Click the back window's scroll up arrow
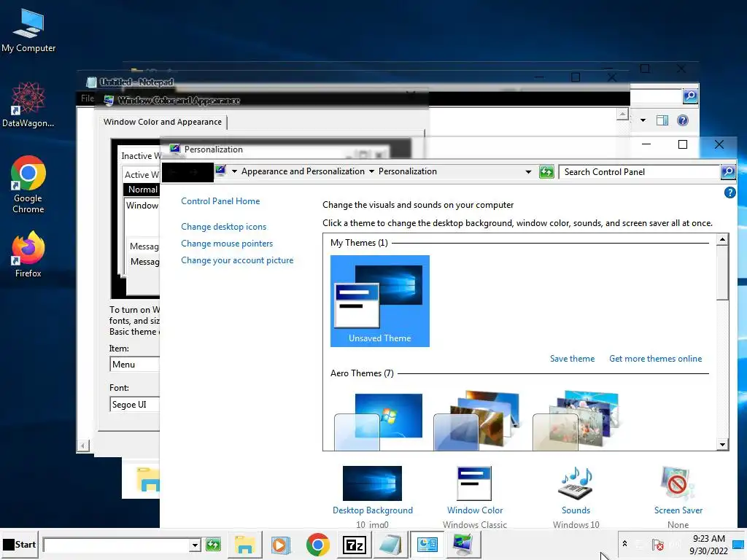Image resolution: width=747 pixels, height=560 pixels. click(x=622, y=114)
